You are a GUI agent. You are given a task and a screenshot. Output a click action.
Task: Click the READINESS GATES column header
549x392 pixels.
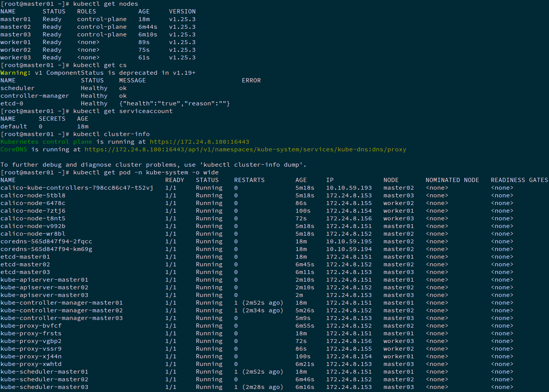(519, 180)
